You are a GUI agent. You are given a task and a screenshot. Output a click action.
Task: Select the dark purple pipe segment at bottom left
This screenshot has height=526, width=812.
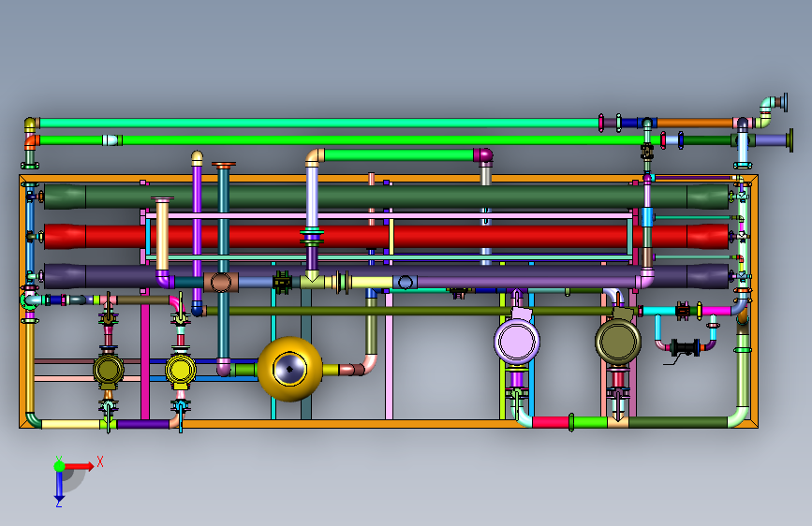click(143, 425)
